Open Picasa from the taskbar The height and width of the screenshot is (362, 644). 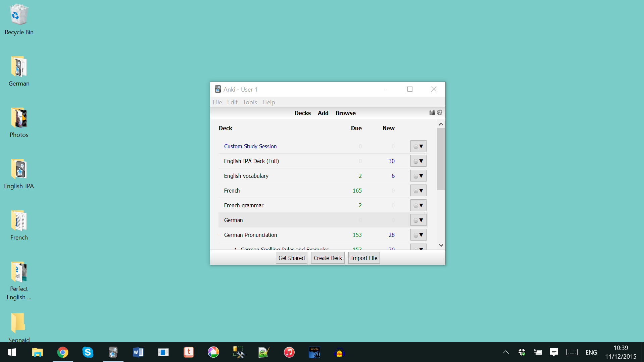[x=213, y=352]
